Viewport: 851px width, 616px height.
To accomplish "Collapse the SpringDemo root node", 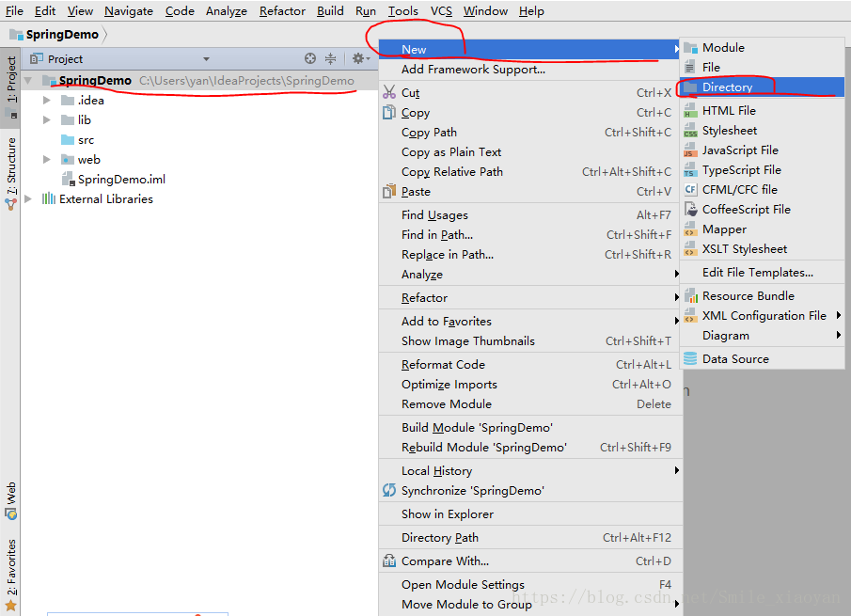I will point(28,81).
